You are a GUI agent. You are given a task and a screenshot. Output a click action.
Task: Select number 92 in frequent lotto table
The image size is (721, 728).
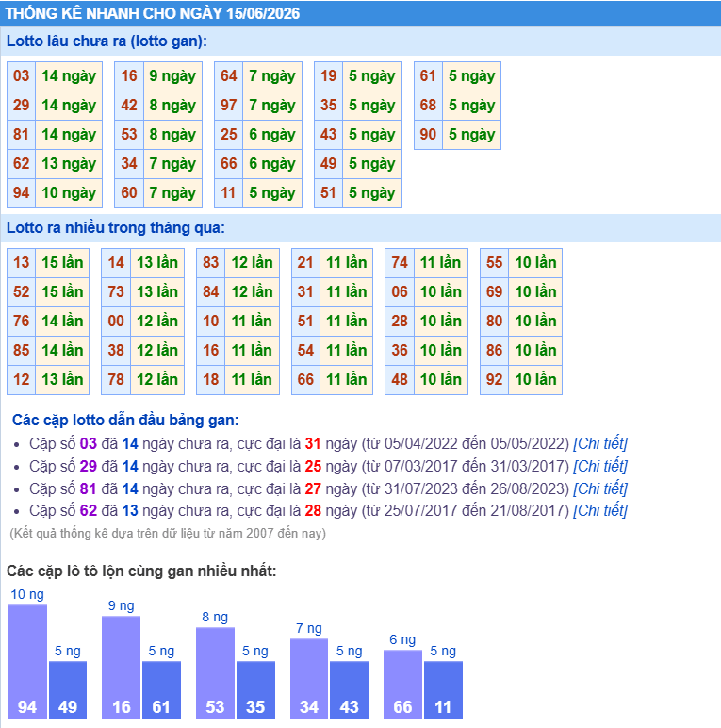495,380
